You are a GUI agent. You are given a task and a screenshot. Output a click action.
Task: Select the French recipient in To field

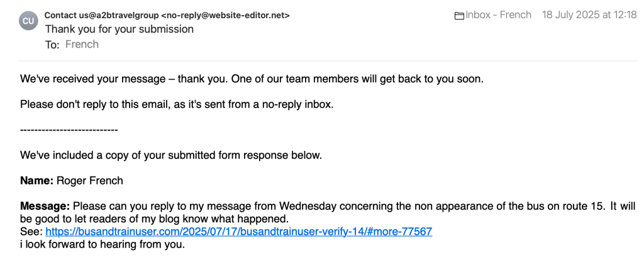pos(82,44)
